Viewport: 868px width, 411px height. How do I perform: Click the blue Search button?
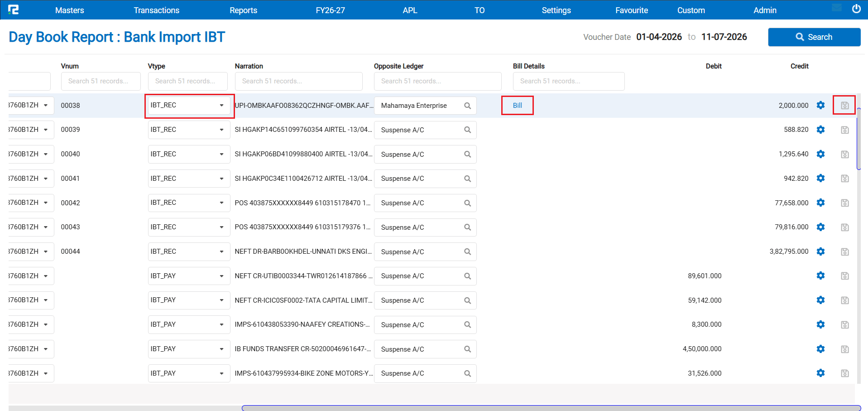pos(814,37)
